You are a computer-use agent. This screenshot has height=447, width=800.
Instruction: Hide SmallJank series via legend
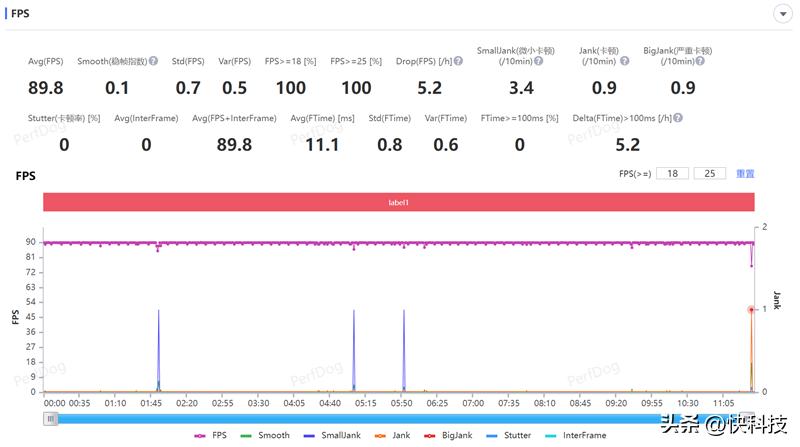[332, 435]
